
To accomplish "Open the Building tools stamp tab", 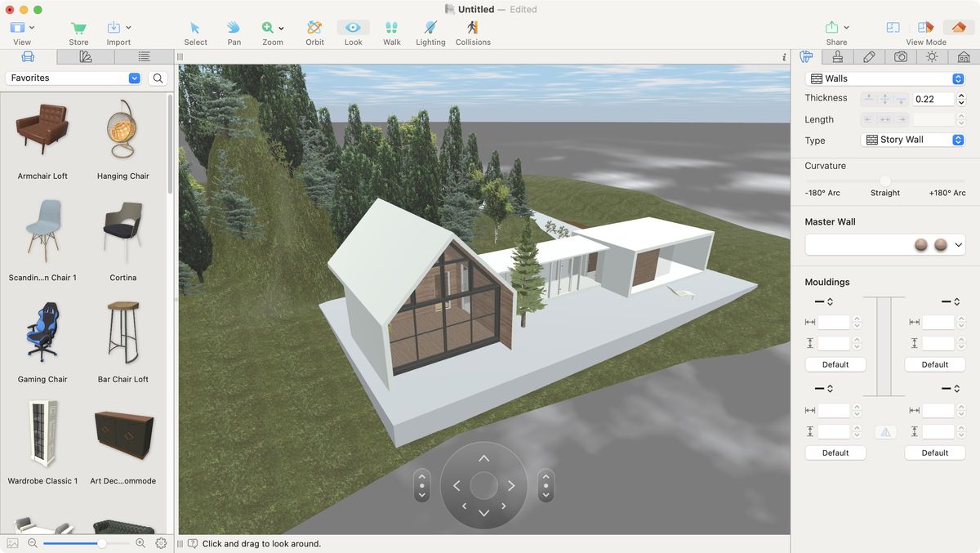I will (x=838, y=56).
